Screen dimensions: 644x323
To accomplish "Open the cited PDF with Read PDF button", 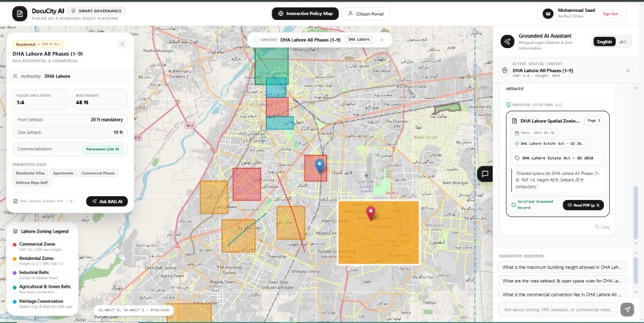I will [x=583, y=205].
